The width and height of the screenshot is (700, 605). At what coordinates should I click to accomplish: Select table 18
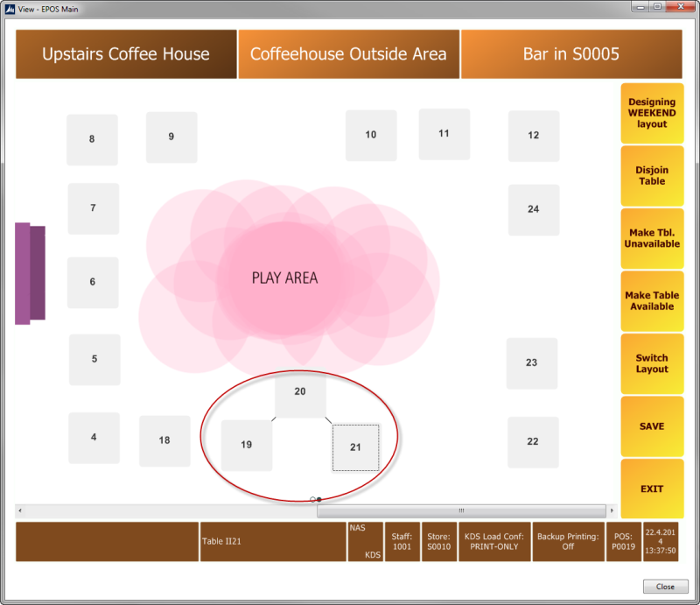point(164,441)
